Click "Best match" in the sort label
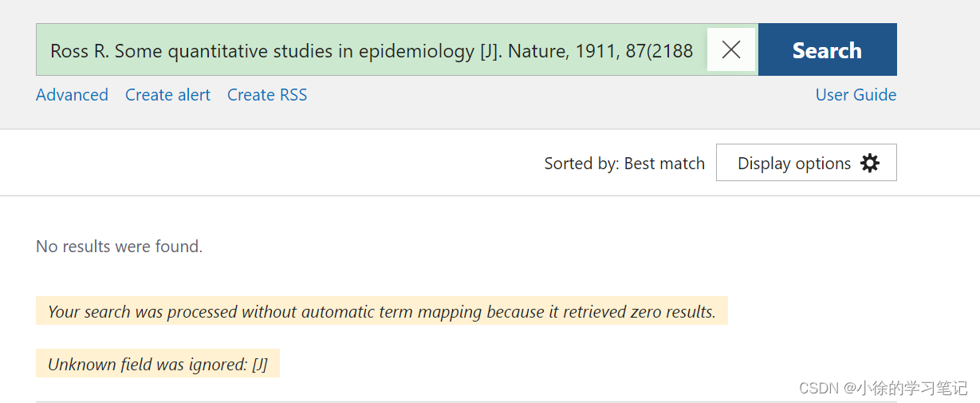The width and height of the screenshot is (980, 403). tap(664, 164)
